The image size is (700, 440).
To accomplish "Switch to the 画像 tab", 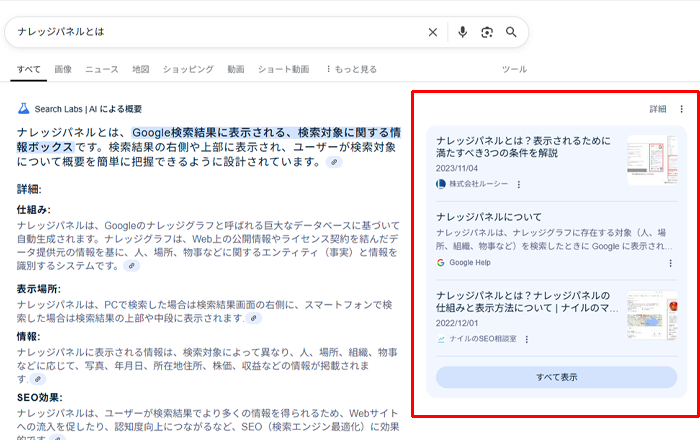I will (63, 69).
